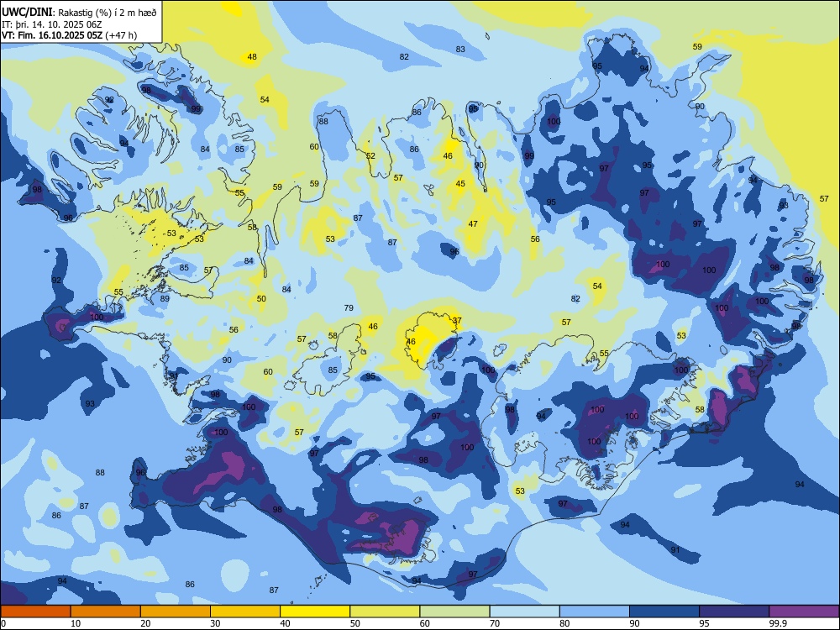Click the 10–20 orange legend swatch
The width and height of the screenshot is (840, 630).
point(106,612)
